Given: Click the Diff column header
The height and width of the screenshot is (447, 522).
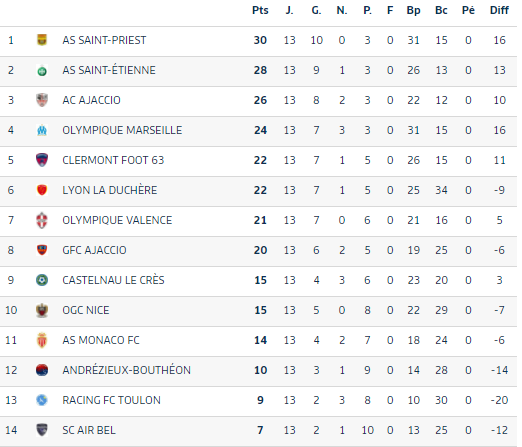Looking at the screenshot, I should [499, 10].
